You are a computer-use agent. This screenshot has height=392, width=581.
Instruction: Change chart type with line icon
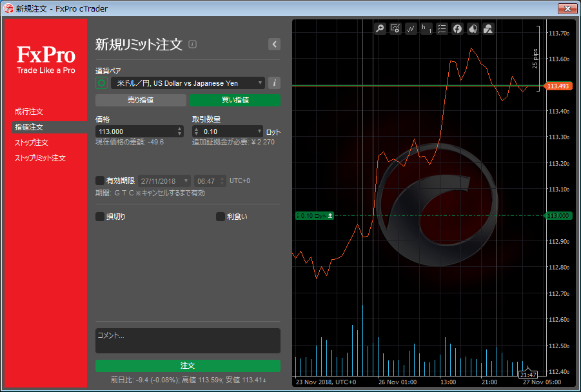pyautogui.click(x=411, y=28)
